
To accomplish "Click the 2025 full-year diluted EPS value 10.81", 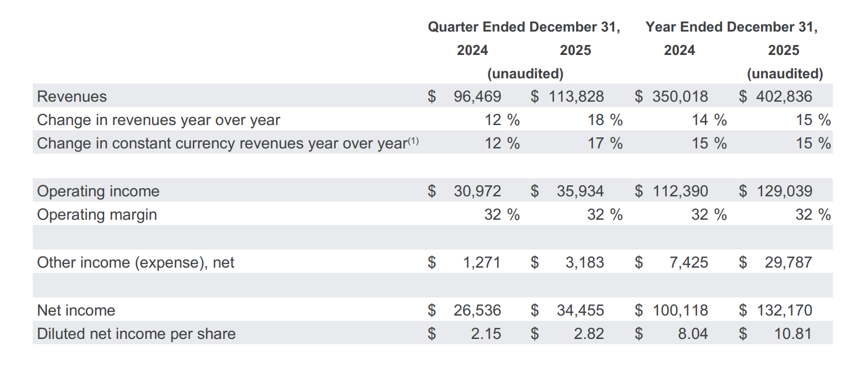I will 793,334.
